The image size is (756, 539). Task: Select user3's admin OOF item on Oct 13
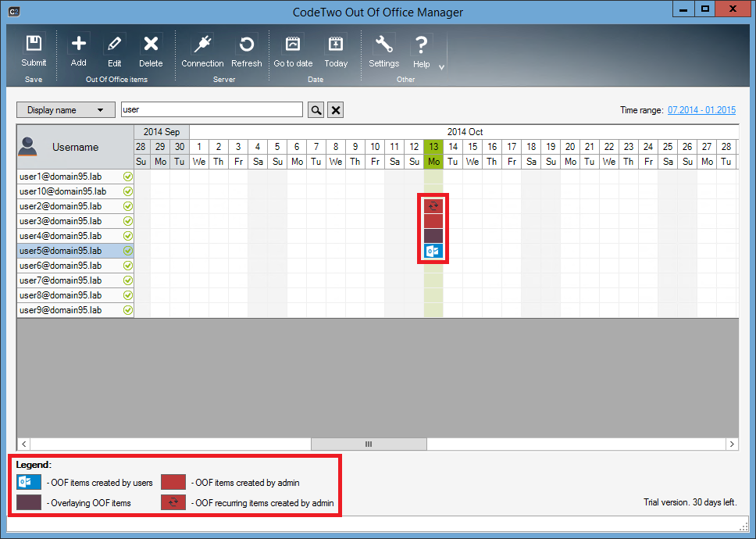[433, 221]
